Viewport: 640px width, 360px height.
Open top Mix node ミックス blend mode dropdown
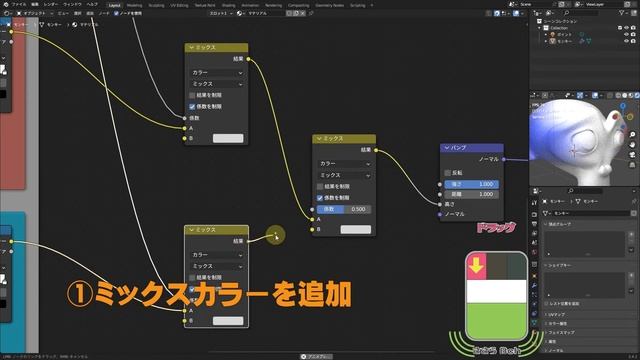(217, 84)
